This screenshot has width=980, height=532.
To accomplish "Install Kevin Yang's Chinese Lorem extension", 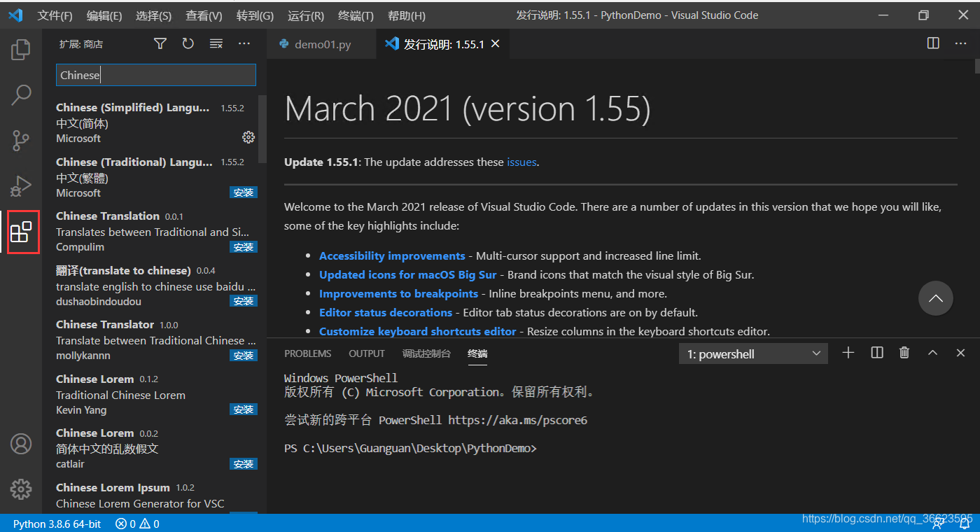I will pos(244,409).
